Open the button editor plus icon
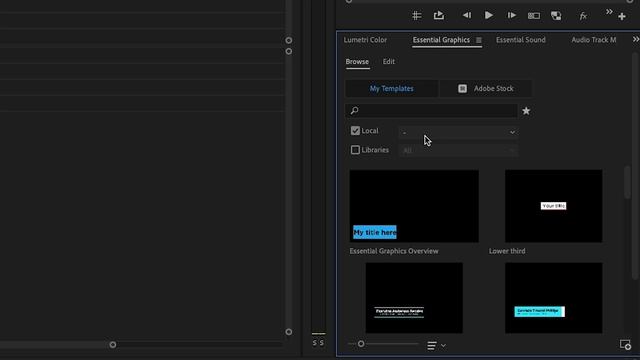The image size is (640, 360). [622, 16]
